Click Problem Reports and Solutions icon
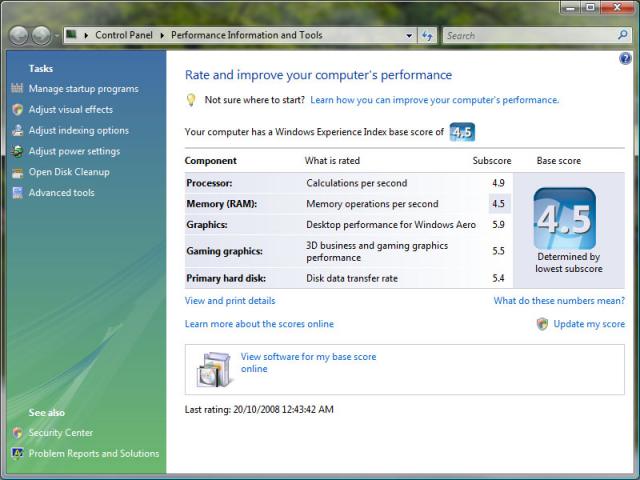 pyautogui.click(x=17, y=453)
